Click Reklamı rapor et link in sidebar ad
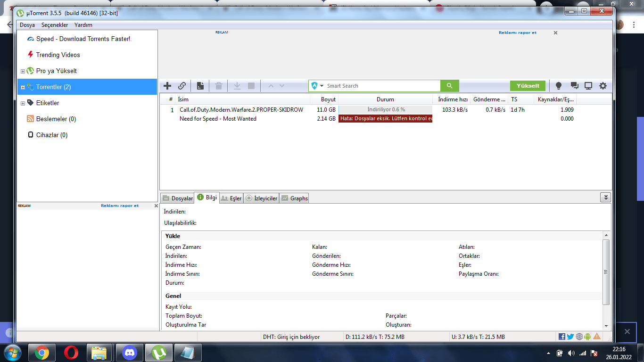Viewport: 644px width, 362px height. [x=120, y=206]
